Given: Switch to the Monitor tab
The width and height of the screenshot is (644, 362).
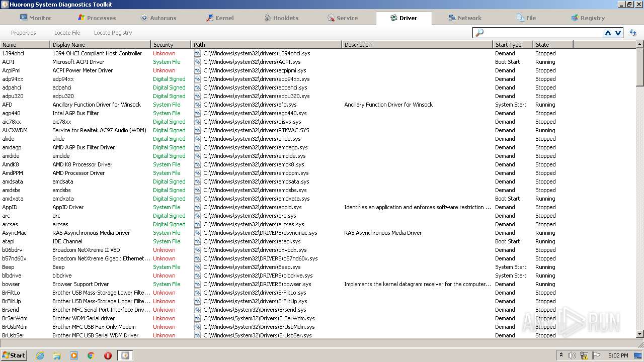Looking at the screenshot, I should coord(35,18).
